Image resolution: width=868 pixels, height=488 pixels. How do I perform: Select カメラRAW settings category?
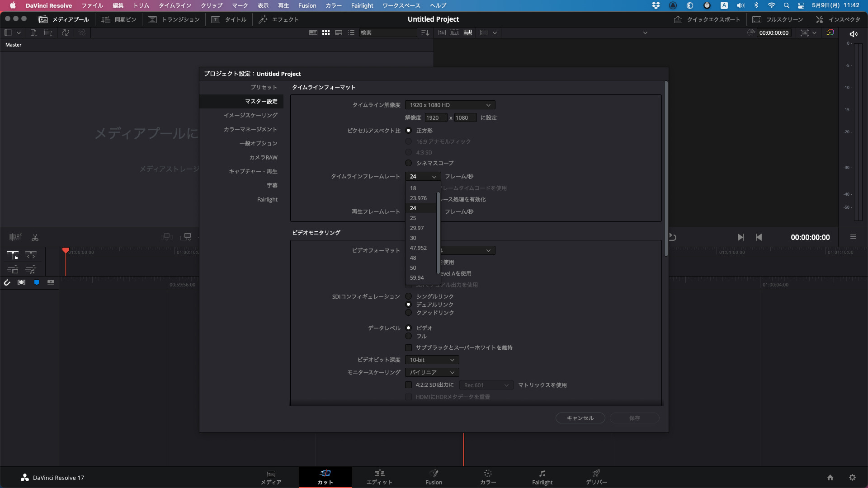pyautogui.click(x=263, y=157)
